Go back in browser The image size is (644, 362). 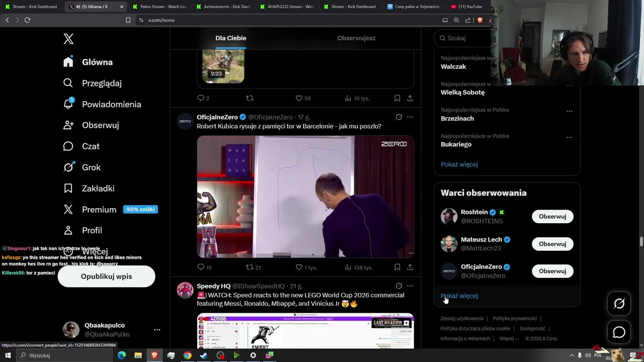coord(7,20)
